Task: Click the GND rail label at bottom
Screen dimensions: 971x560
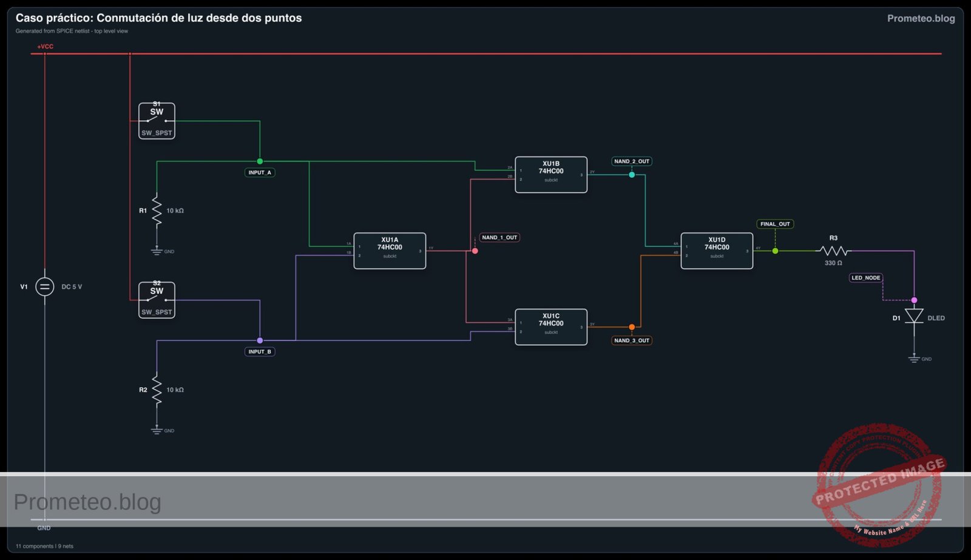Action: (44, 528)
